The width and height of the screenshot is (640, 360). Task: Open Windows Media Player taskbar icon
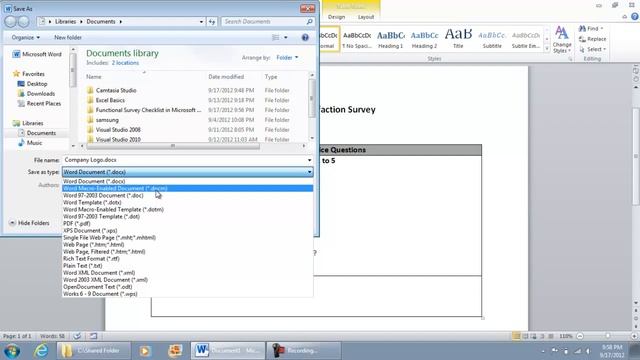(145, 351)
